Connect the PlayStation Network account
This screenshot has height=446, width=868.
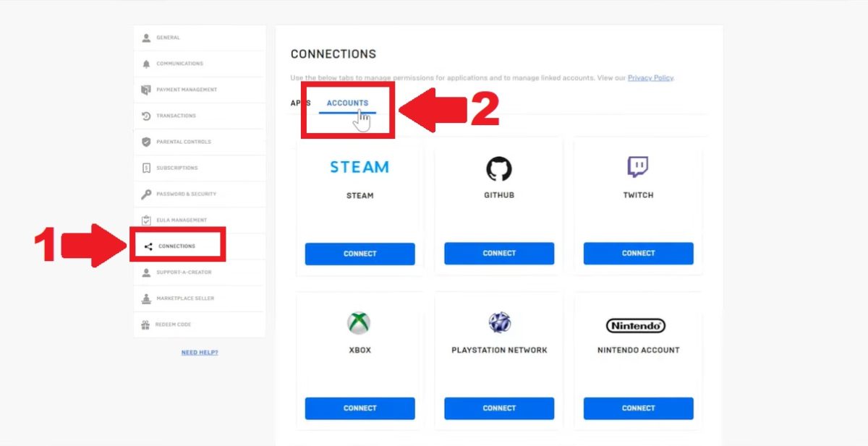(x=498, y=408)
